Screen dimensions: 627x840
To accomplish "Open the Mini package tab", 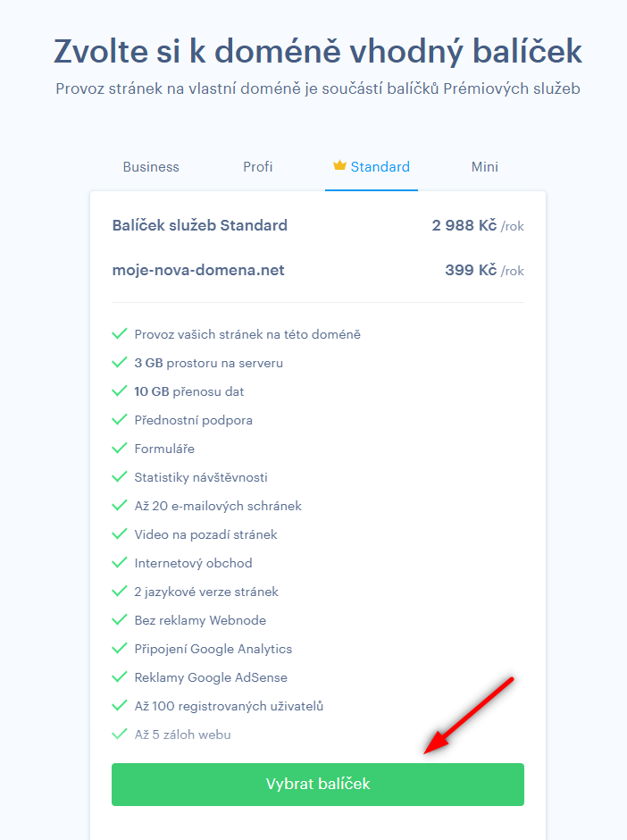I will [485, 167].
